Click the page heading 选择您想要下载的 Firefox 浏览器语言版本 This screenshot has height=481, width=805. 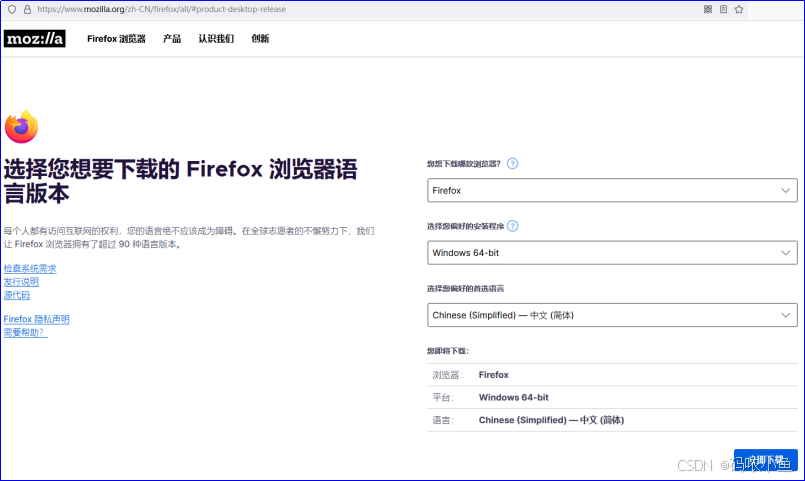pyautogui.click(x=180, y=181)
